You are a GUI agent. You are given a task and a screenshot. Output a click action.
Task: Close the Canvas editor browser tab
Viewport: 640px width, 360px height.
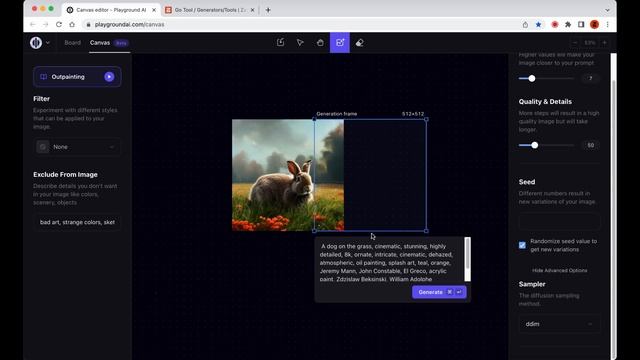(154, 10)
